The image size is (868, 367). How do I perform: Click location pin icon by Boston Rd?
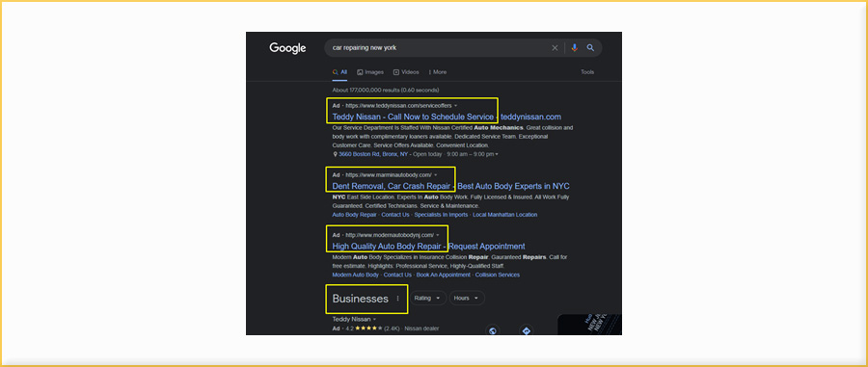point(335,154)
